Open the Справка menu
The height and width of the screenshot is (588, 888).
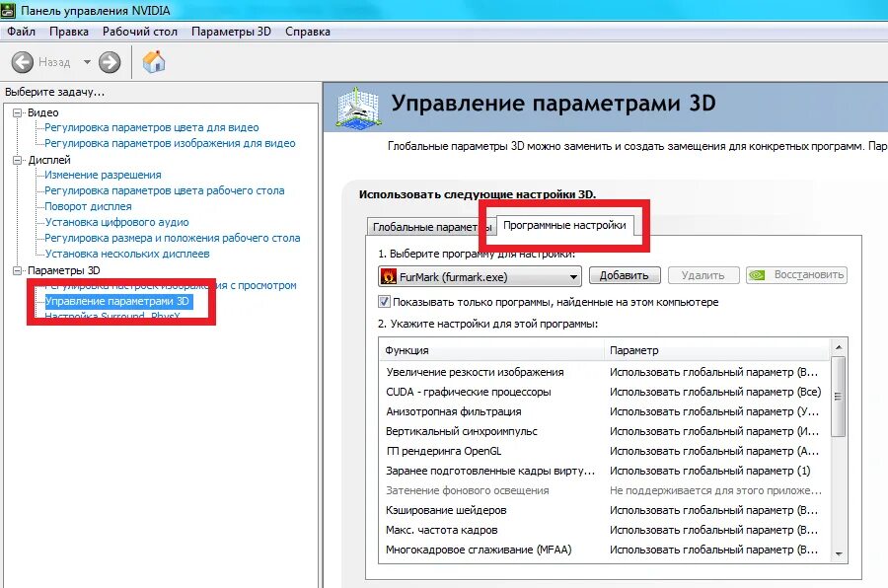click(308, 32)
